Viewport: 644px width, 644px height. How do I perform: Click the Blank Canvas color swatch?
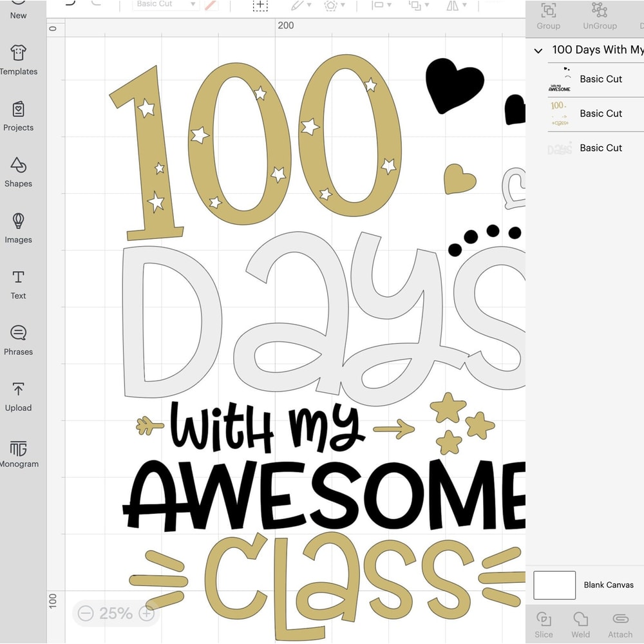pyautogui.click(x=554, y=585)
